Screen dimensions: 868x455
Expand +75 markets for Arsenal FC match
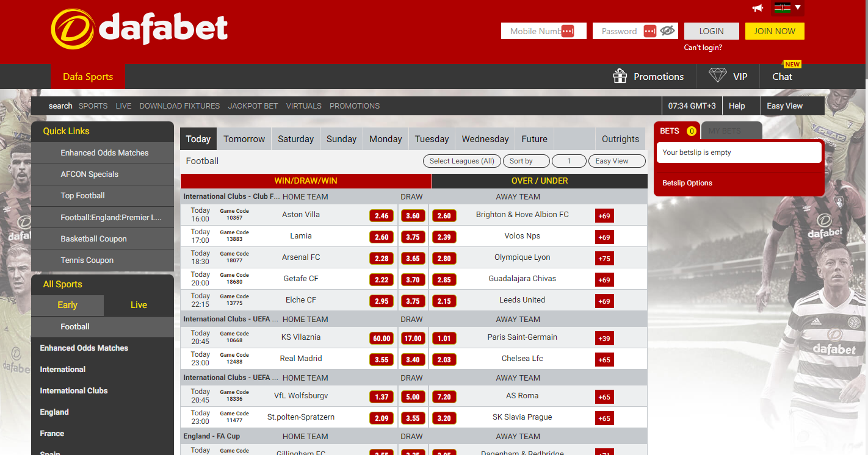tap(604, 259)
